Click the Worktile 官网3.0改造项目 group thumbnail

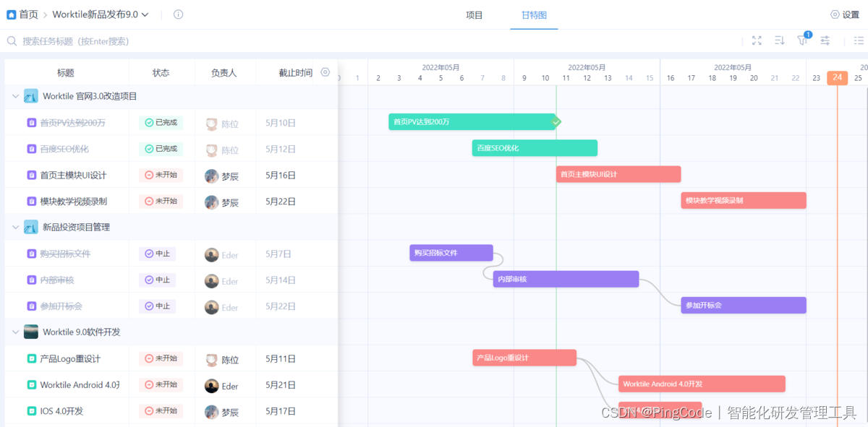[x=30, y=96]
